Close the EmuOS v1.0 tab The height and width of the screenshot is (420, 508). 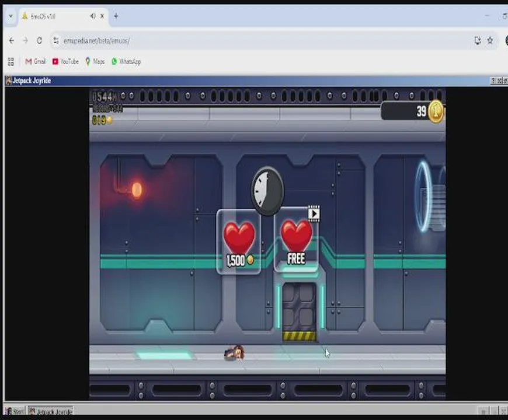(x=102, y=16)
